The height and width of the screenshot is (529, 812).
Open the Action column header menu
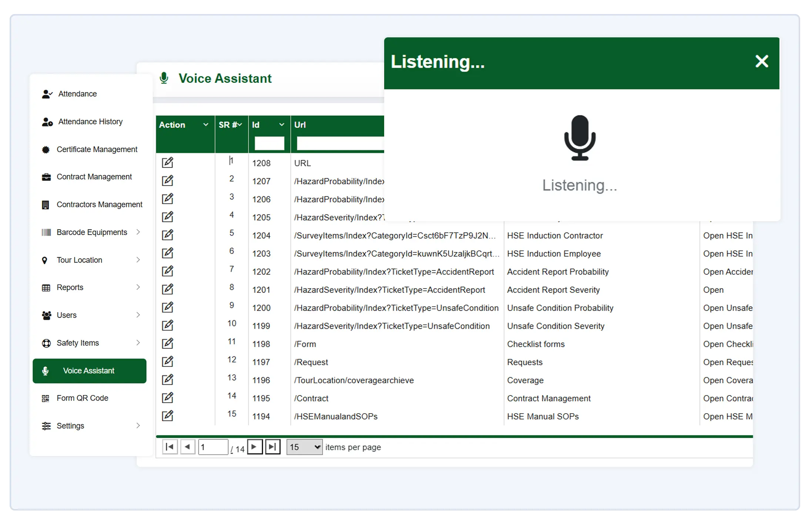click(x=206, y=125)
